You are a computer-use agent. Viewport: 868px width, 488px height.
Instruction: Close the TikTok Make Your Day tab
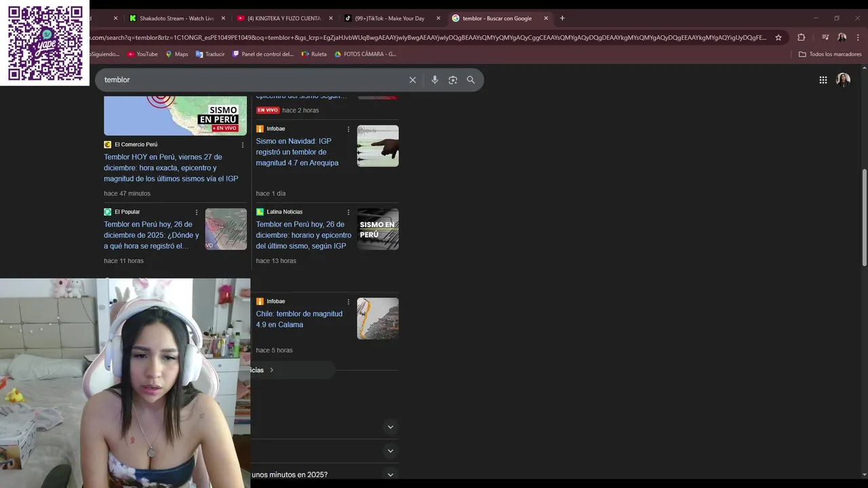[x=438, y=18]
